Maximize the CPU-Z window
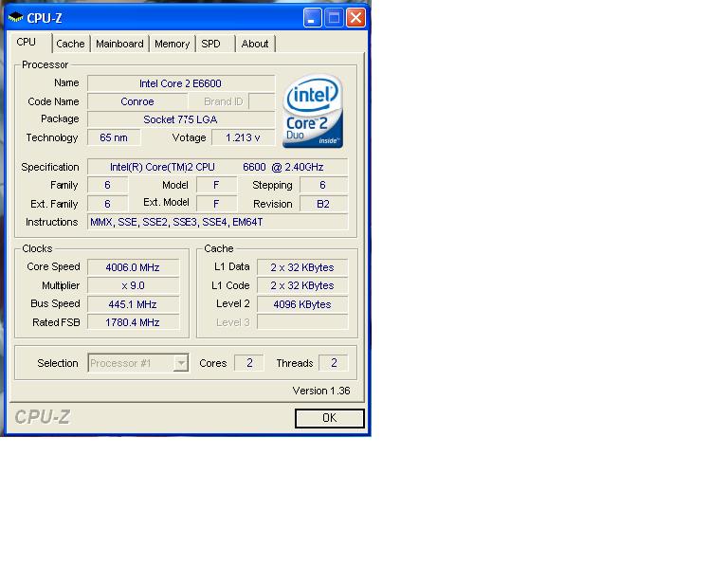Screen dimensions: 728x583 pyautogui.click(x=334, y=18)
